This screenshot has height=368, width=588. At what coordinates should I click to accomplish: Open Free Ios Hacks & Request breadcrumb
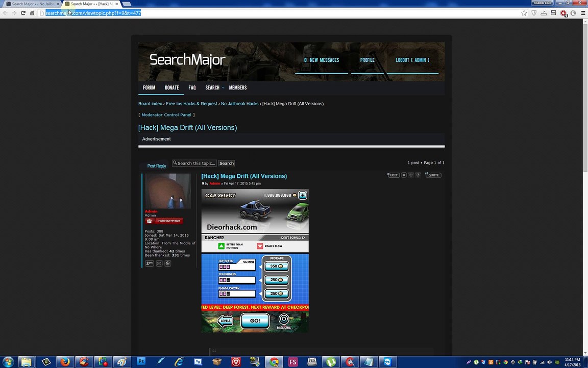click(191, 104)
